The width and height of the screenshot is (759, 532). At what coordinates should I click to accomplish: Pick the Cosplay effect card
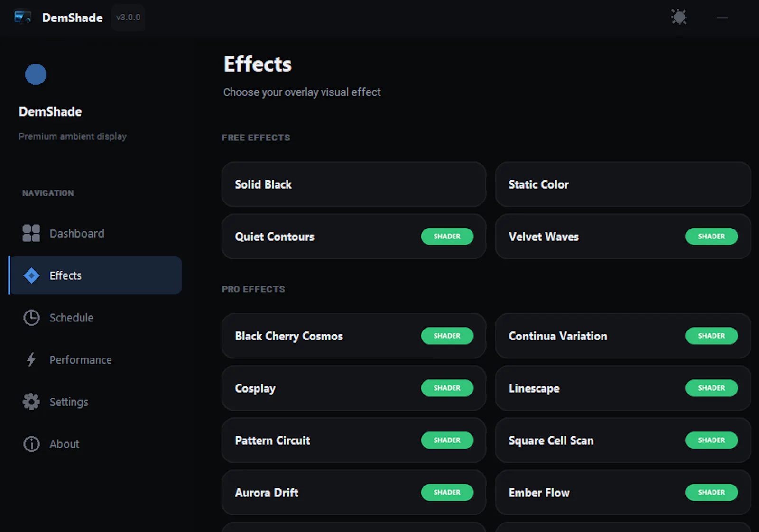[x=354, y=388]
